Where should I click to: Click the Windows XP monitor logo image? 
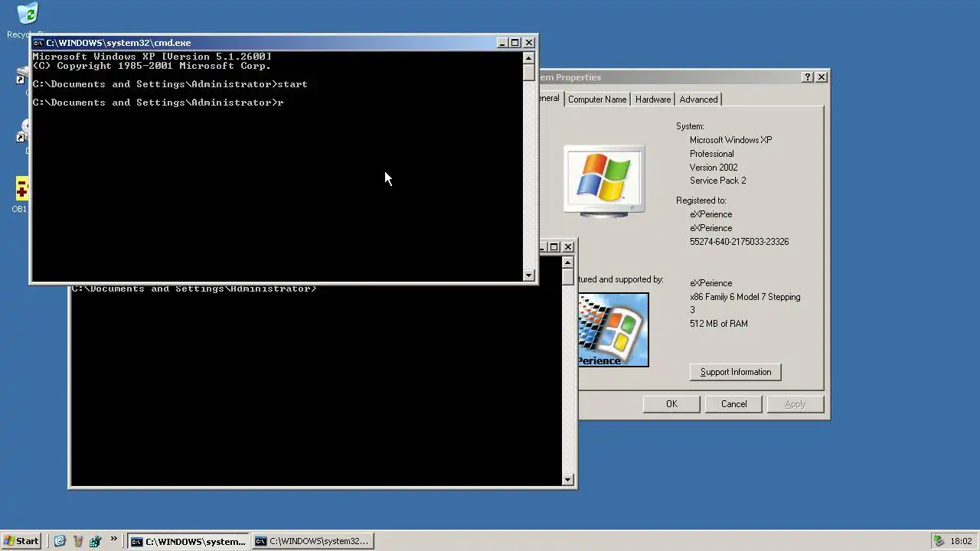pos(605,181)
